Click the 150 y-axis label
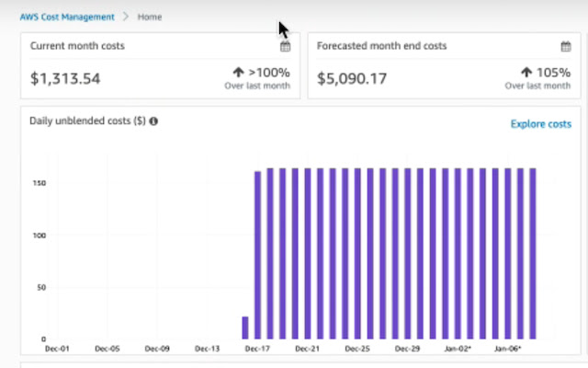Screen dimensions: 588x368 click(x=40, y=183)
